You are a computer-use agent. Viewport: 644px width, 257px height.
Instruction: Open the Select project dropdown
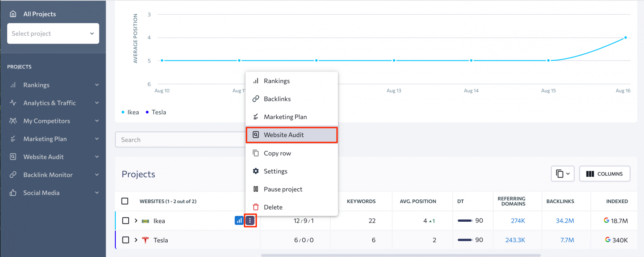(x=53, y=34)
